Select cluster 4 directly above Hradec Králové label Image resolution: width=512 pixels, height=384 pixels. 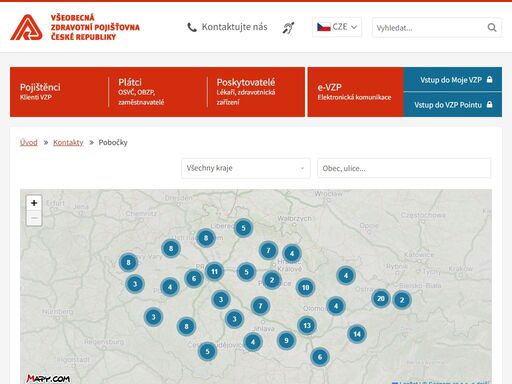[292, 254]
